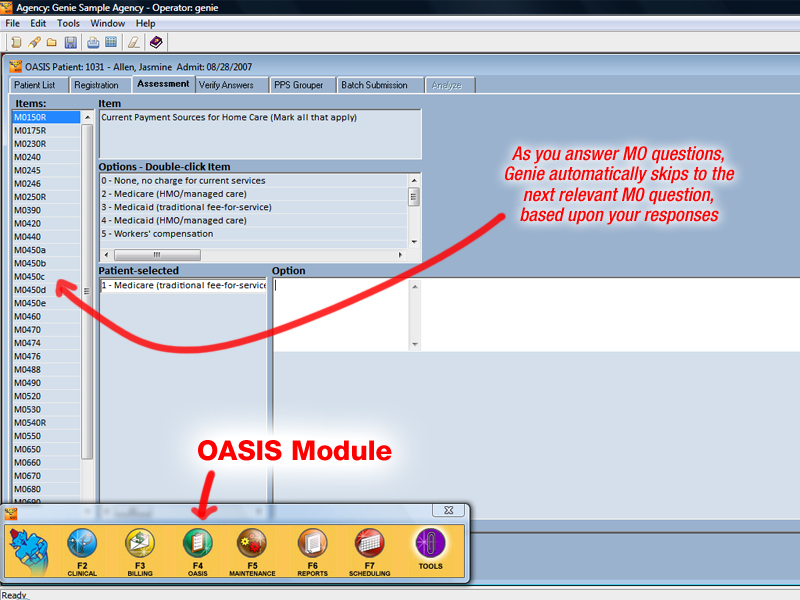
Task: Click the Option text box scroll up arrow
Action: [x=415, y=287]
